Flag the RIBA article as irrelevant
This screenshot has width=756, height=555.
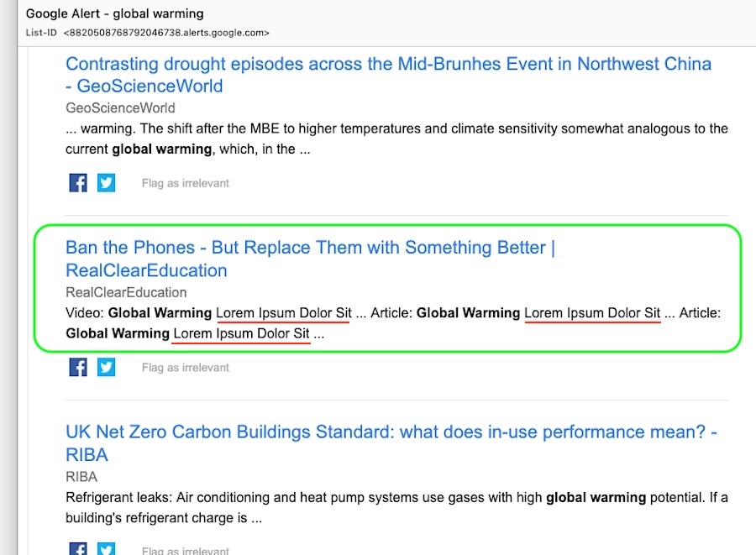185,551
